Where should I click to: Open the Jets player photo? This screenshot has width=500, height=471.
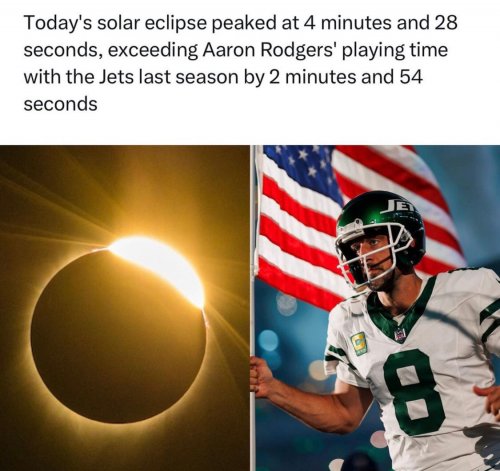point(377,308)
